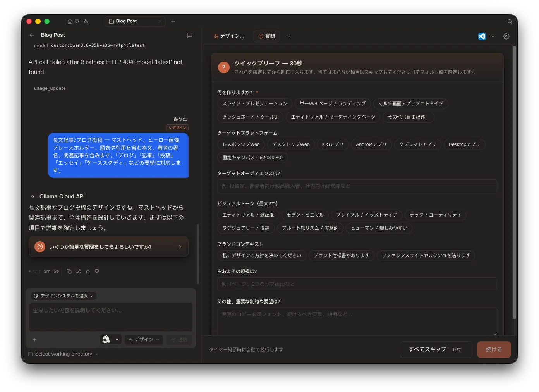Select Desktopアプリ platform
The image size is (539, 392).
[x=464, y=144]
